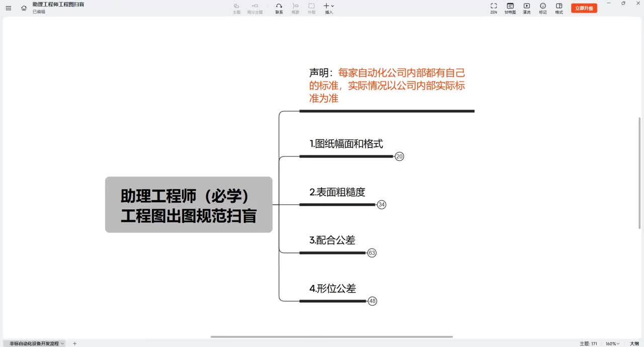Open the hamburger main menu
Viewport: 644px width, 347px height.
coord(8,8)
